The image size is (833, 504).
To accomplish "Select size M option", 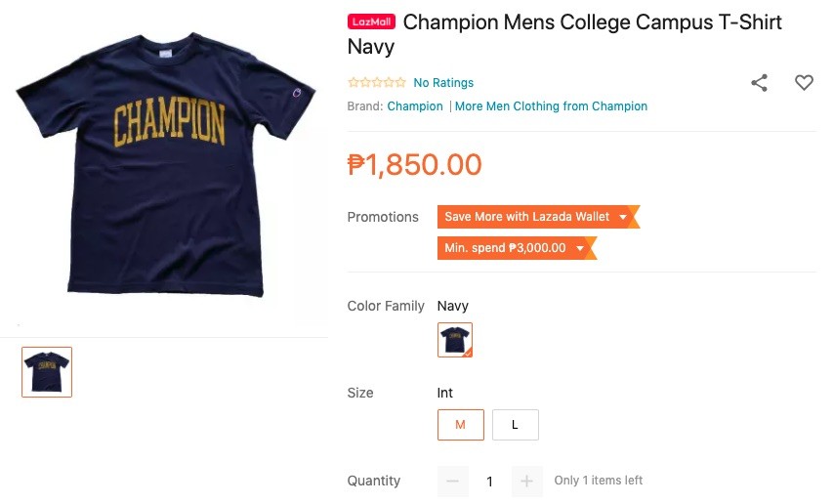I will tap(461, 424).
